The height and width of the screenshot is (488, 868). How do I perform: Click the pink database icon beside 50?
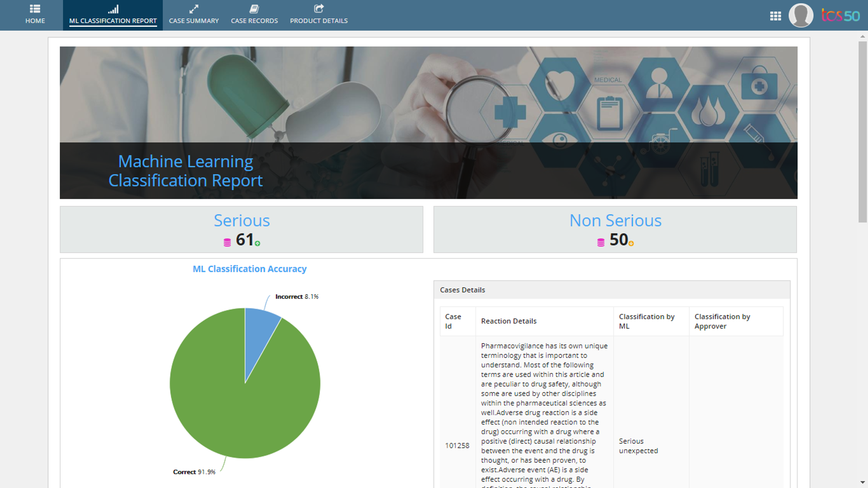[x=601, y=242]
